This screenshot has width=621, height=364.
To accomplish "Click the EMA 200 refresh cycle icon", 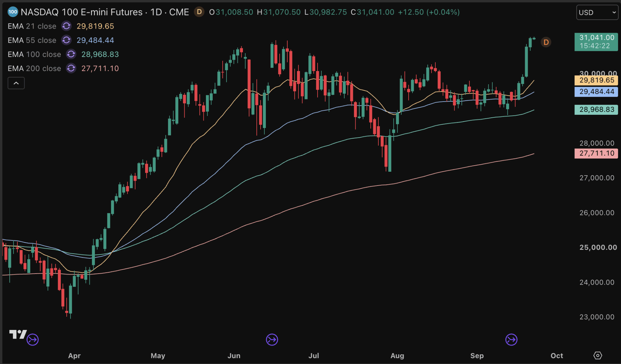I will [x=71, y=68].
